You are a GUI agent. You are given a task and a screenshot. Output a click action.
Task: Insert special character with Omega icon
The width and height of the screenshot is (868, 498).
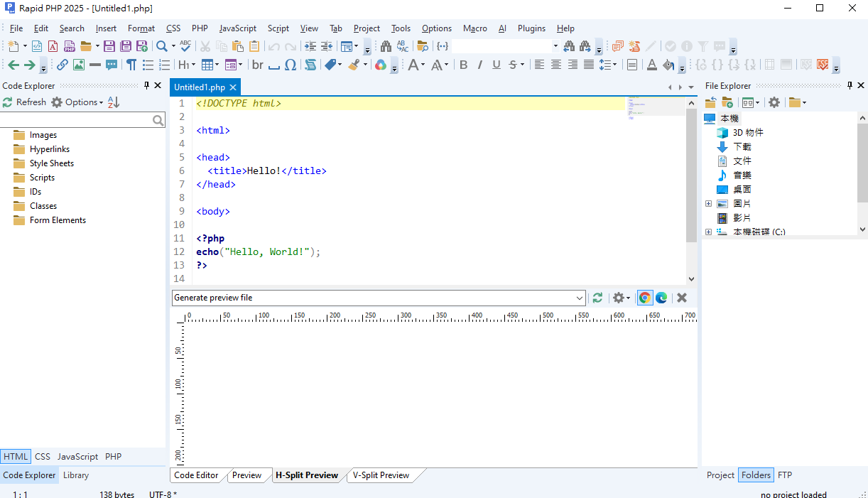point(291,65)
